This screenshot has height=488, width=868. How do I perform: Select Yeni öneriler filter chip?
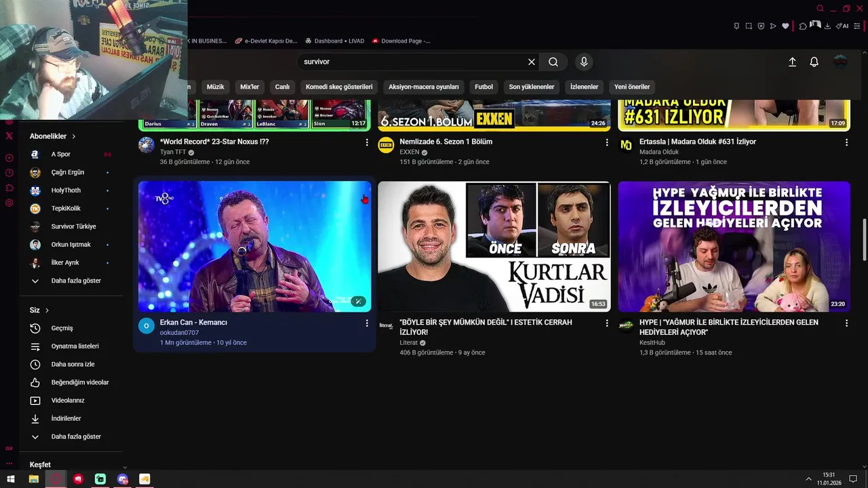coord(632,87)
